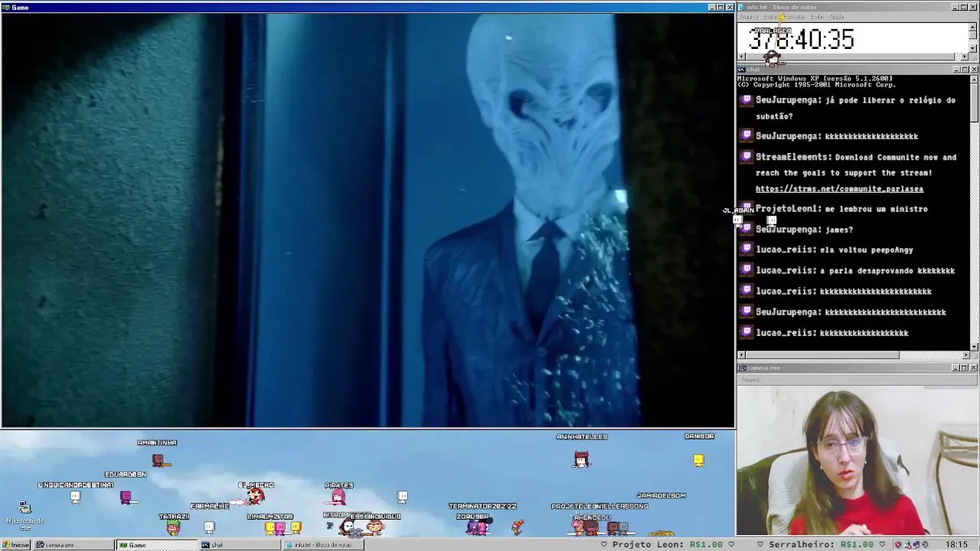This screenshot has height=551, width=980.
Task: Click the Aninhatelles avatar character
Action: pyautogui.click(x=581, y=459)
